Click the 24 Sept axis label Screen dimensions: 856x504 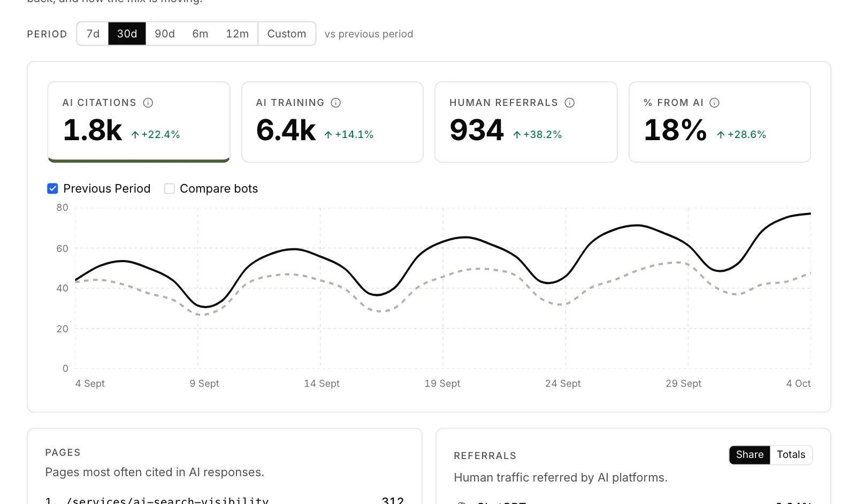563,384
